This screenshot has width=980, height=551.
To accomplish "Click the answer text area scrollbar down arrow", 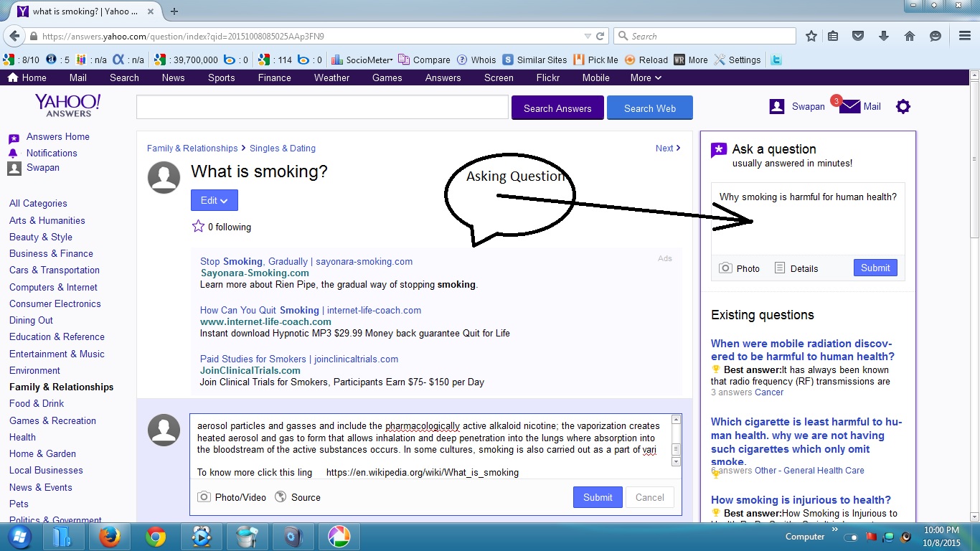I will [x=676, y=462].
